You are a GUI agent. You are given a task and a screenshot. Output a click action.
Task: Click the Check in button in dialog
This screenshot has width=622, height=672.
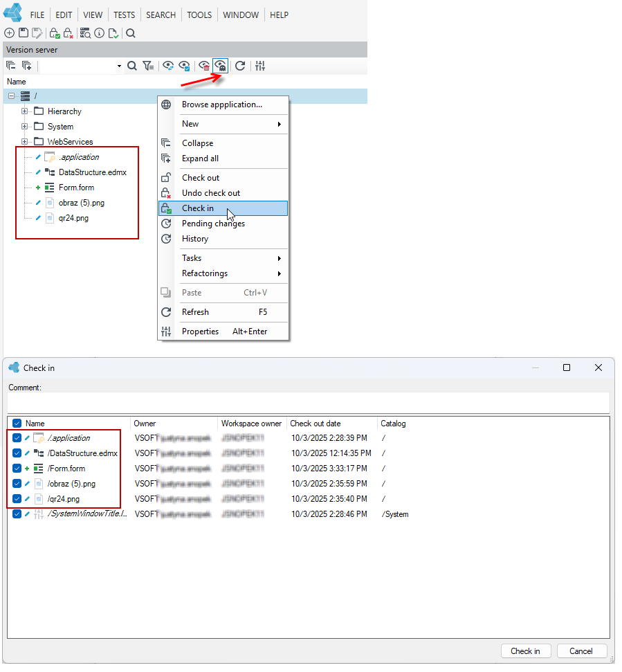pyautogui.click(x=525, y=651)
